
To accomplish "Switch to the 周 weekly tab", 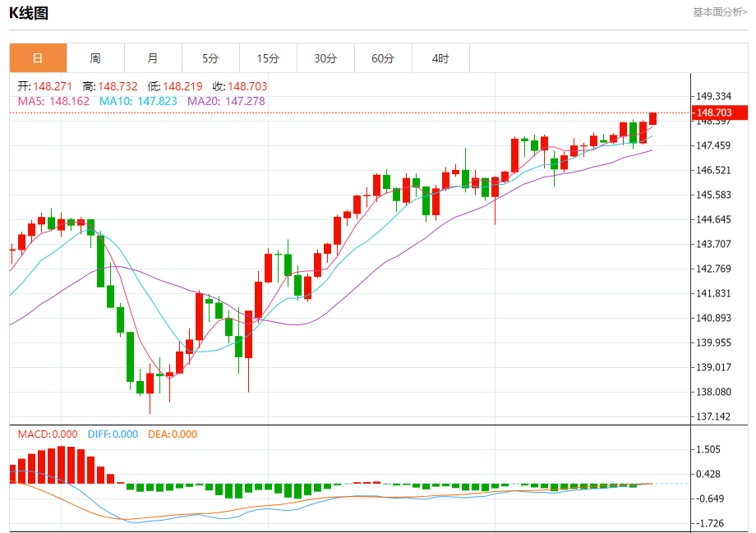I will 95,58.
